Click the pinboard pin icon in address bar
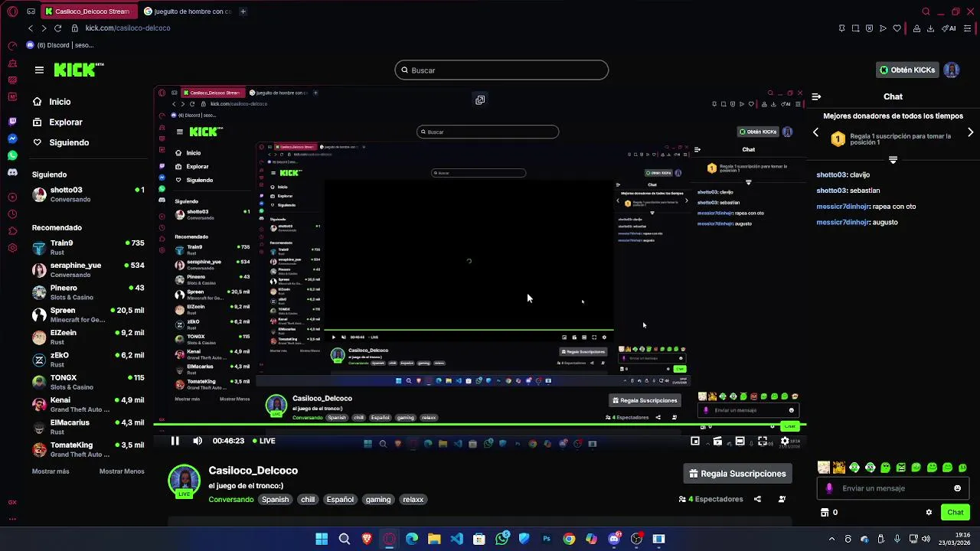This screenshot has height=551, width=980. (x=841, y=28)
